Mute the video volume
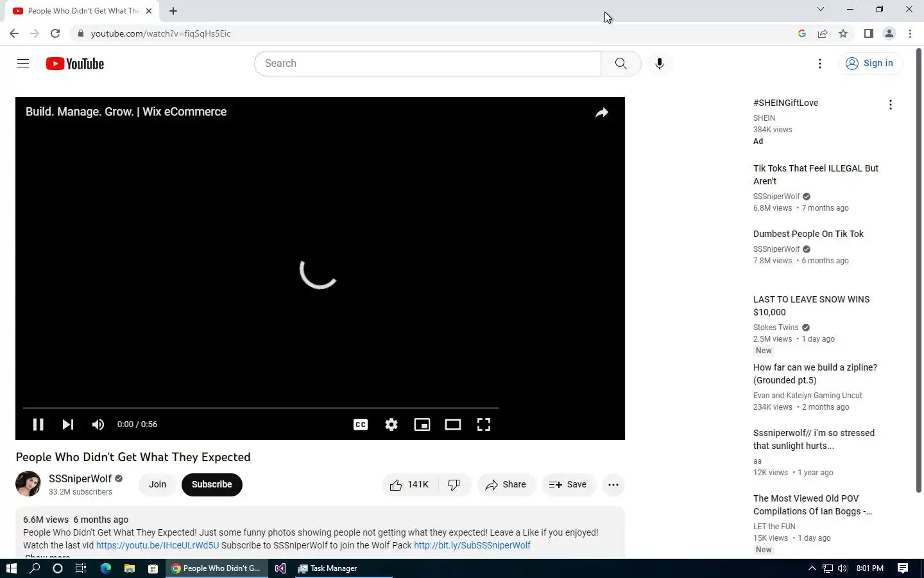Screen dimensions: 924x578 98,425
